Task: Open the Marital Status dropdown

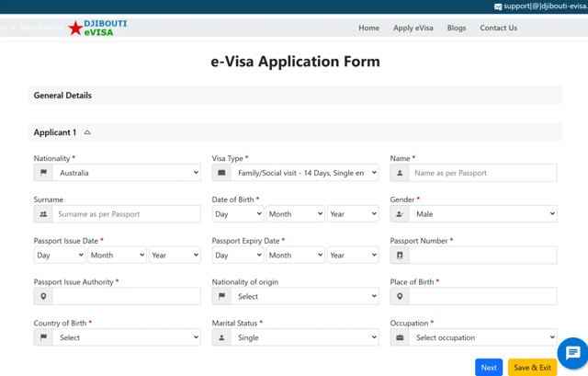Action: click(304, 338)
